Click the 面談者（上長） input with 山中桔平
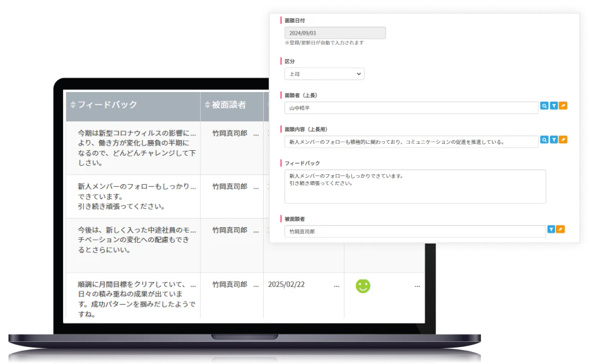This screenshot has width=593, height=364. tap(411, 108)
